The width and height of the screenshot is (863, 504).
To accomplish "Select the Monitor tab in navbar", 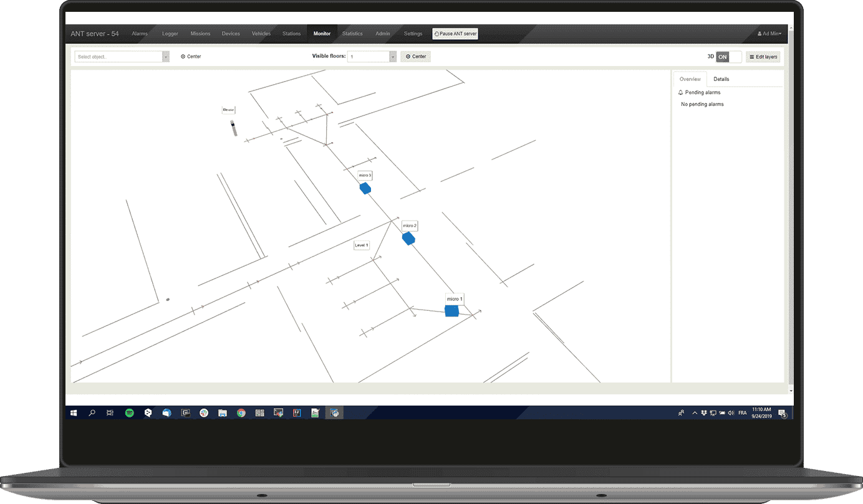I will 322,34.
